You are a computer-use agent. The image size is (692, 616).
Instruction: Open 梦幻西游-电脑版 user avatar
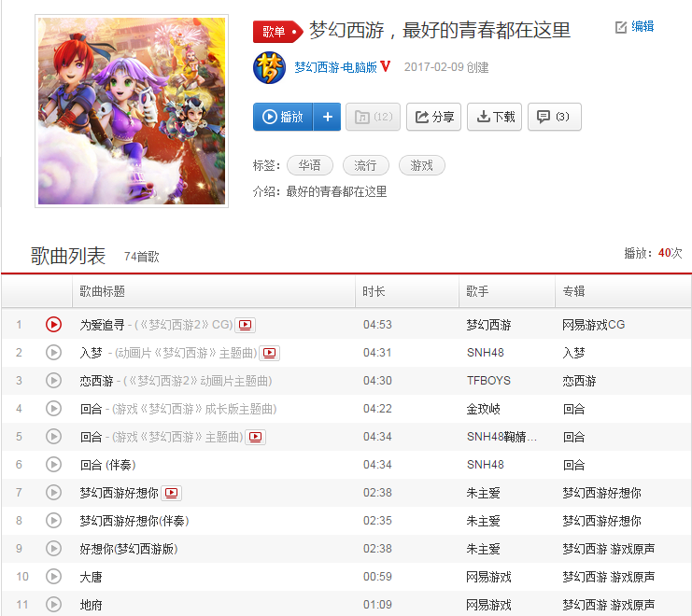click(x=269, y=67)
